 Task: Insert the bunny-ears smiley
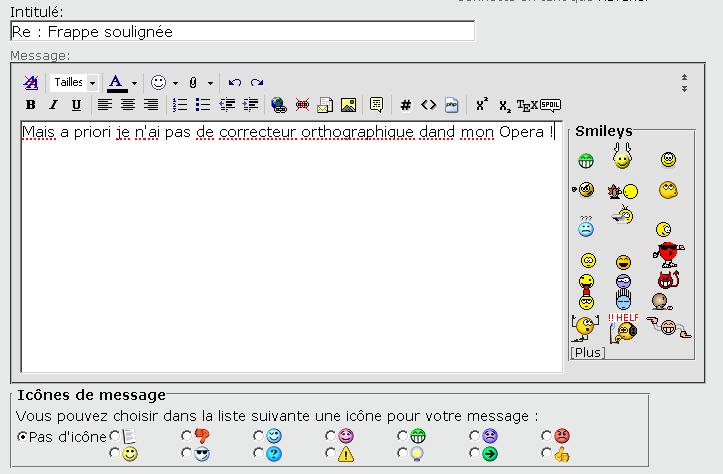coord(622,156)
